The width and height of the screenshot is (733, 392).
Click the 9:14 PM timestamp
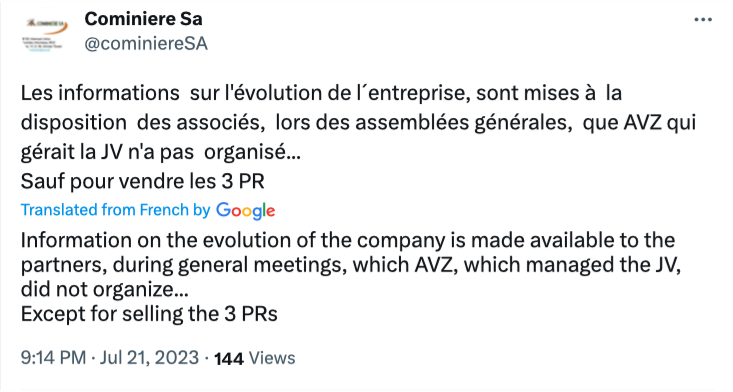pos(53,357)
